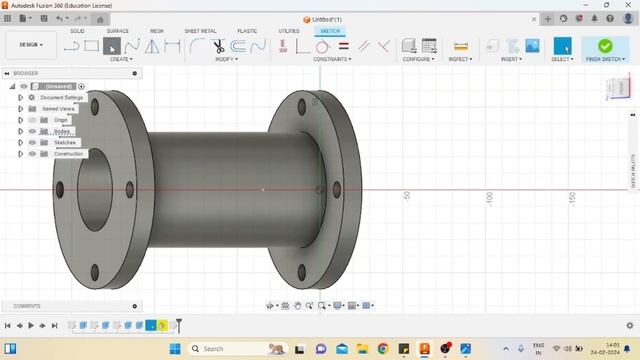Viewport: 640px width, 360px height.
Task: Click the Select tool icon
Action: [x=562, y=46]
